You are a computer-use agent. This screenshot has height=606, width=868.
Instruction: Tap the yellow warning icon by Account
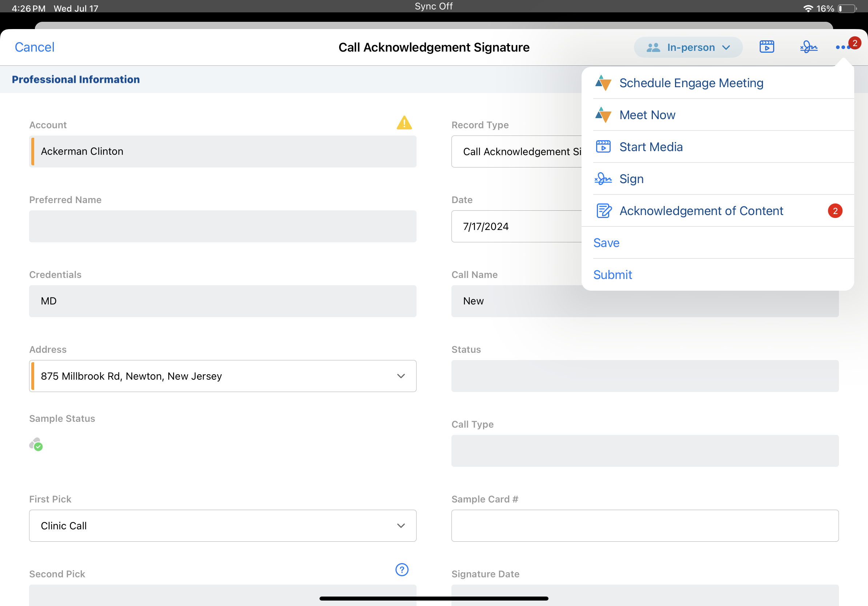[x=404, y=123]
